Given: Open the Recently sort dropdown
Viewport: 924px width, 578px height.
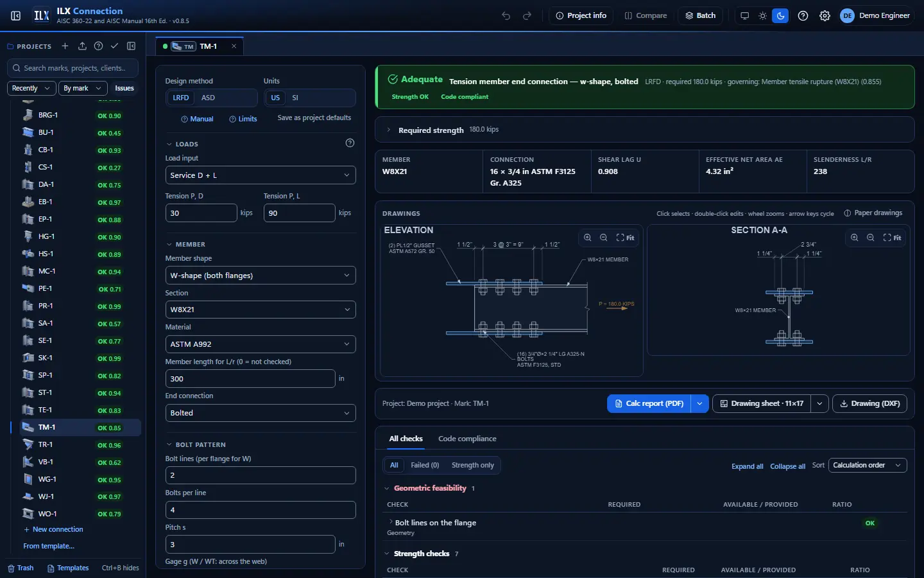Looking at the screenshot, I should point(31,88).
